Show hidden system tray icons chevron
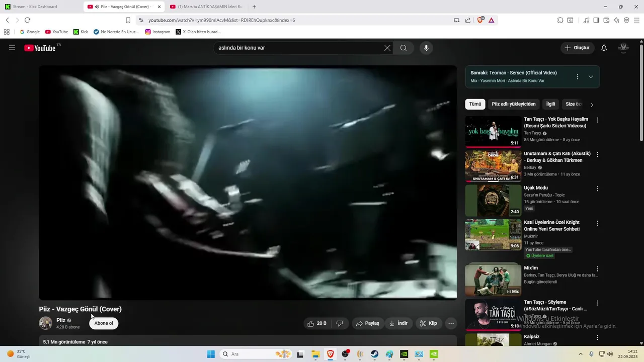Image resolution: width=644 pixels, height=362 pixels. 580,354
